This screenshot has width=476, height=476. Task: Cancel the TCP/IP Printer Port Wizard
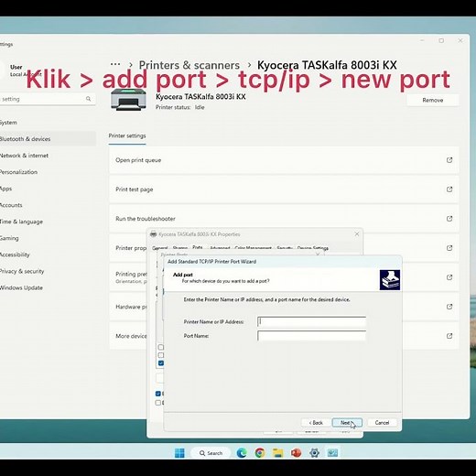pos(382,423)
